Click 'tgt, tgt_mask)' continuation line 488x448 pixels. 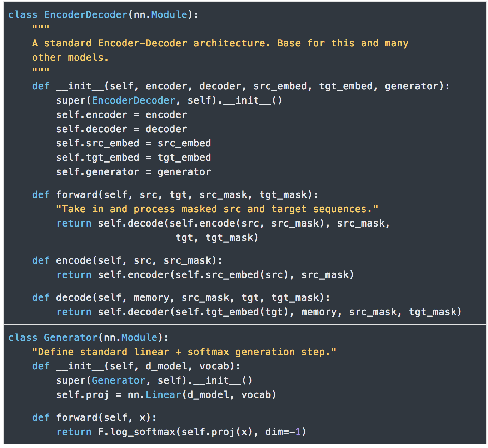coord(217,238)
